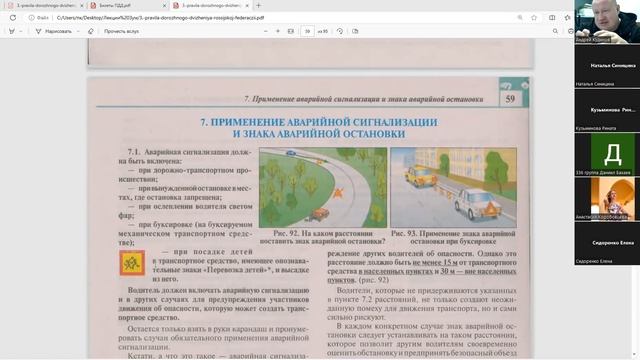This screenshot has width=640, height=360.
Task: Select participant tile with green Д avatar
Action: tap(607, 154)
